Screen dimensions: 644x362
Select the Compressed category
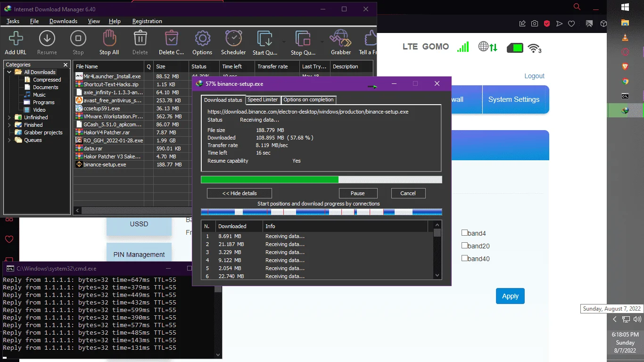pos(47,80)
